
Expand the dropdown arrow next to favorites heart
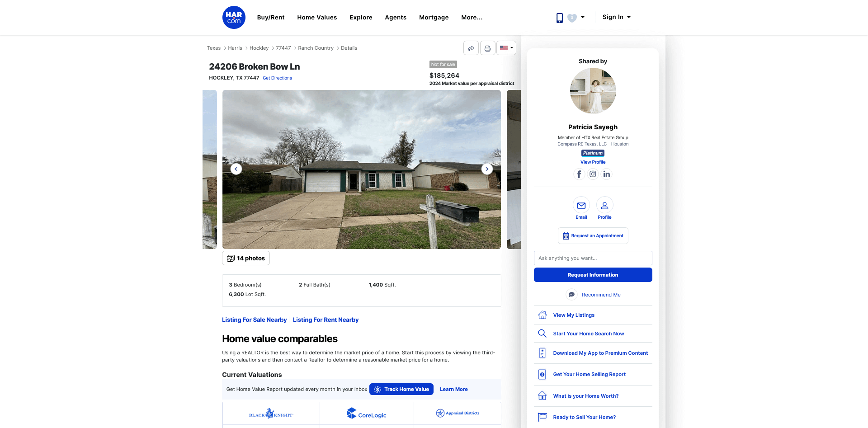tap(583, 17)
